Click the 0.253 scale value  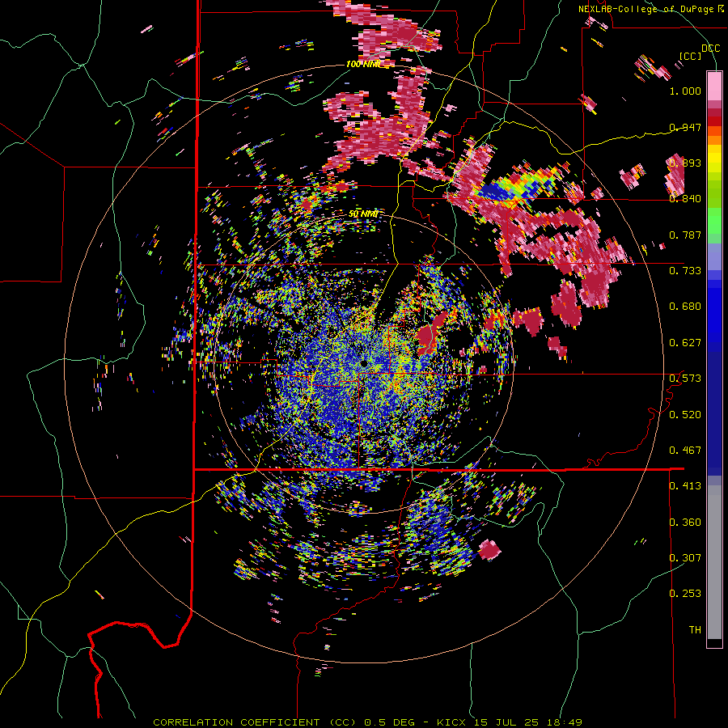click(685, 594)
